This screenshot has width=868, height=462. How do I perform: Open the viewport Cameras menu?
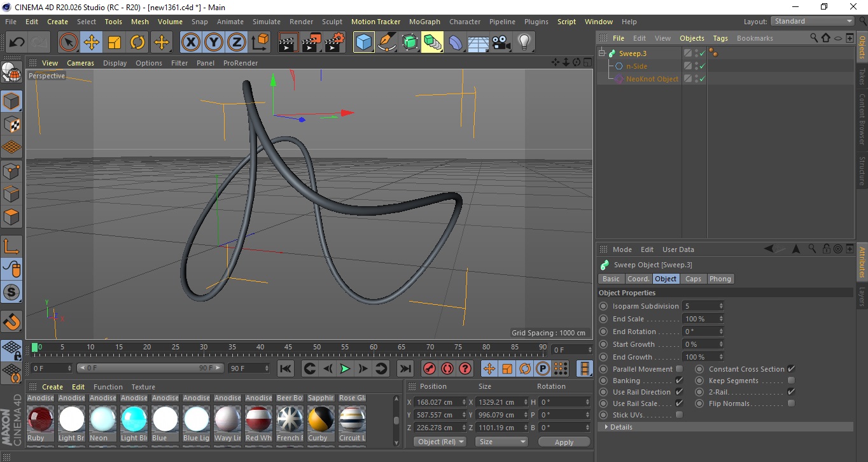coord(80,63)
